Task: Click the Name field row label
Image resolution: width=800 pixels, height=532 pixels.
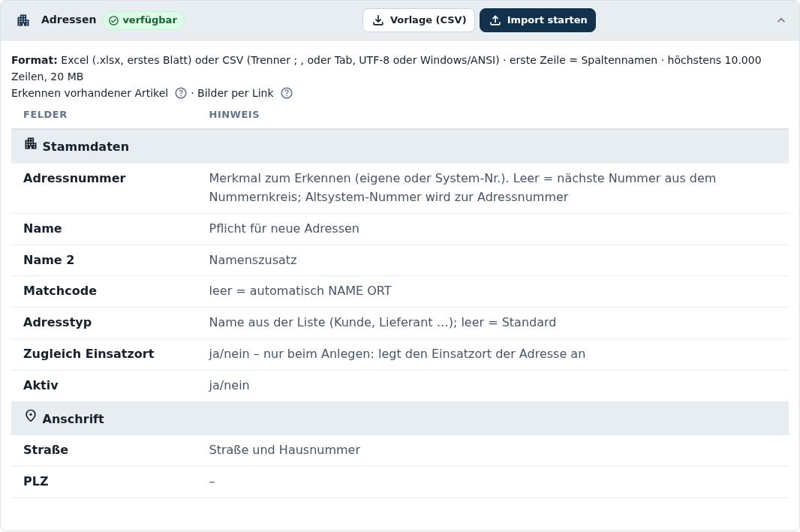Action: click(x=42, y=229)
